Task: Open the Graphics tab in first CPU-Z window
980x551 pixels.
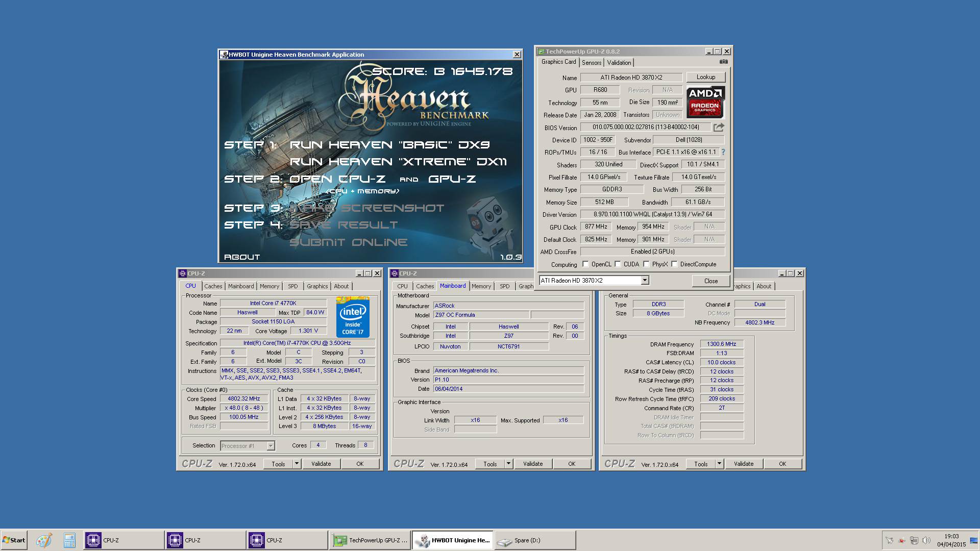Action: [317, 286]
